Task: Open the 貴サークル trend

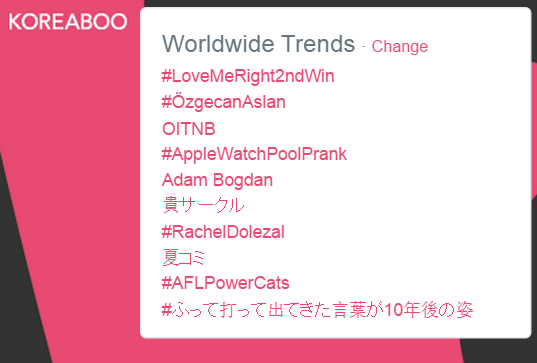Action: (203, 205)
